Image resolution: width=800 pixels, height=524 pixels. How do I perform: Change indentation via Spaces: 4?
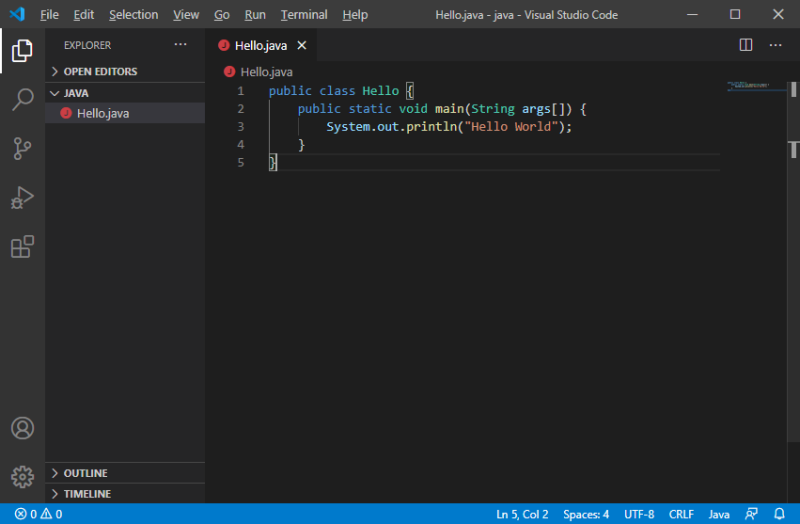(586, 514)
